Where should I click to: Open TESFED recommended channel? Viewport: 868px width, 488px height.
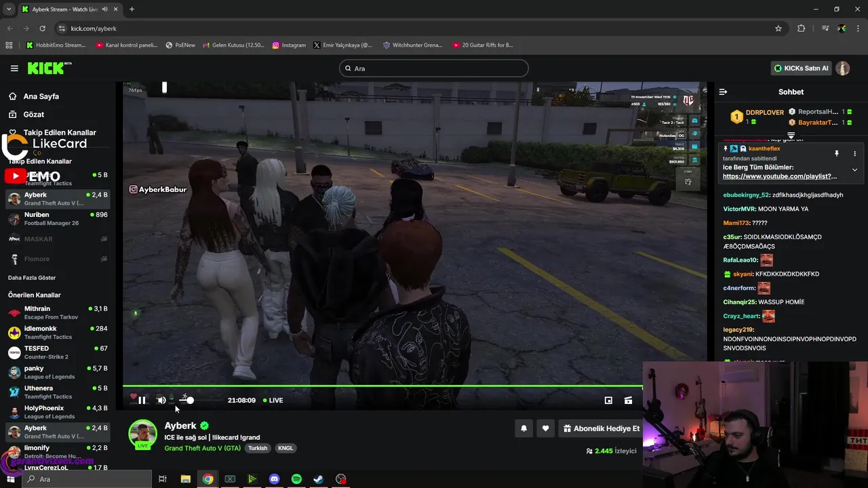[58, 352]
